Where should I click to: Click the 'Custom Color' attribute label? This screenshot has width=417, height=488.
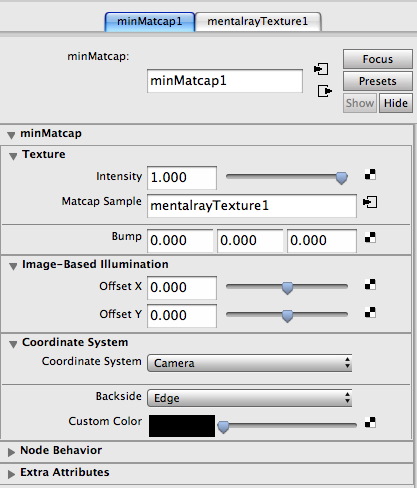(x=105, y=421)
